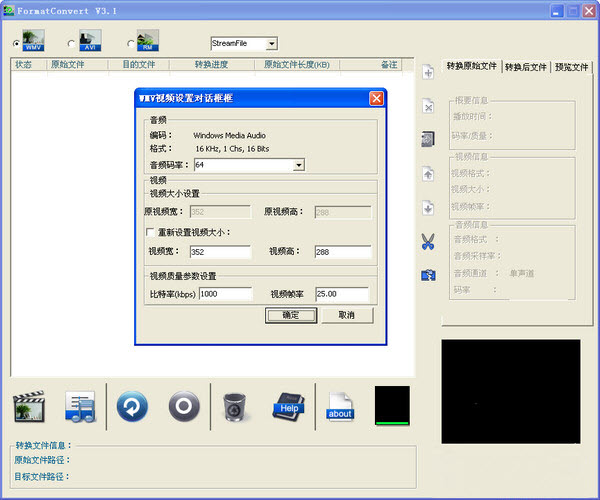Click the 取消 button
Viewport: 600px width, 500px height.
[x=347, y=315]
